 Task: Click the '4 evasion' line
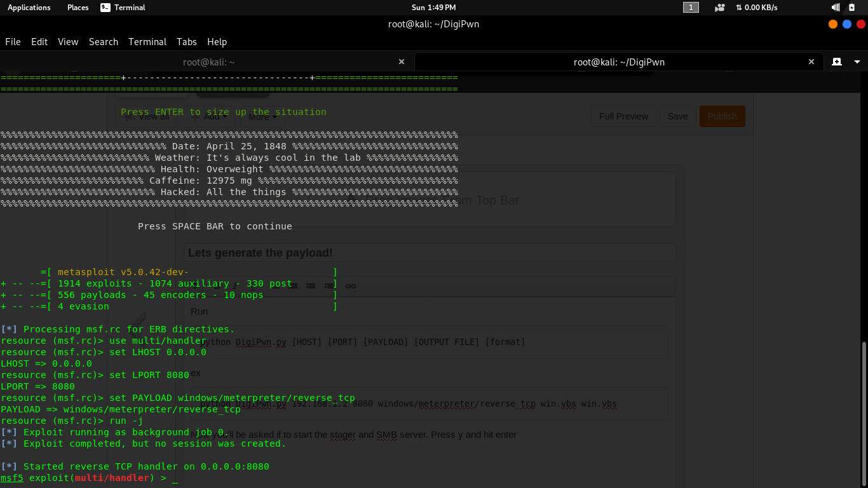click(83, 306)
